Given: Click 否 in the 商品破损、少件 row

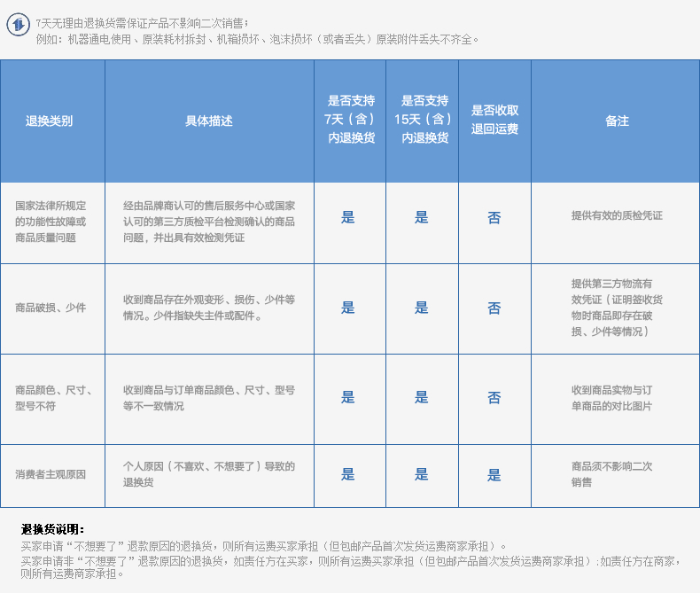Looking at the screenshot, I should (x=494, y=308).
